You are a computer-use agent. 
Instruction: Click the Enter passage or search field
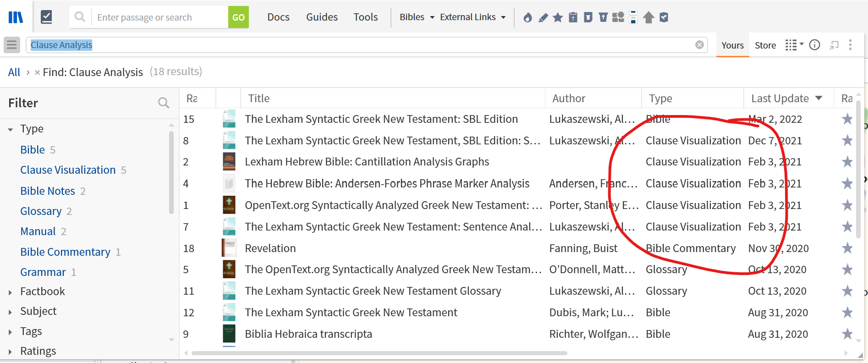coord(159,17)
